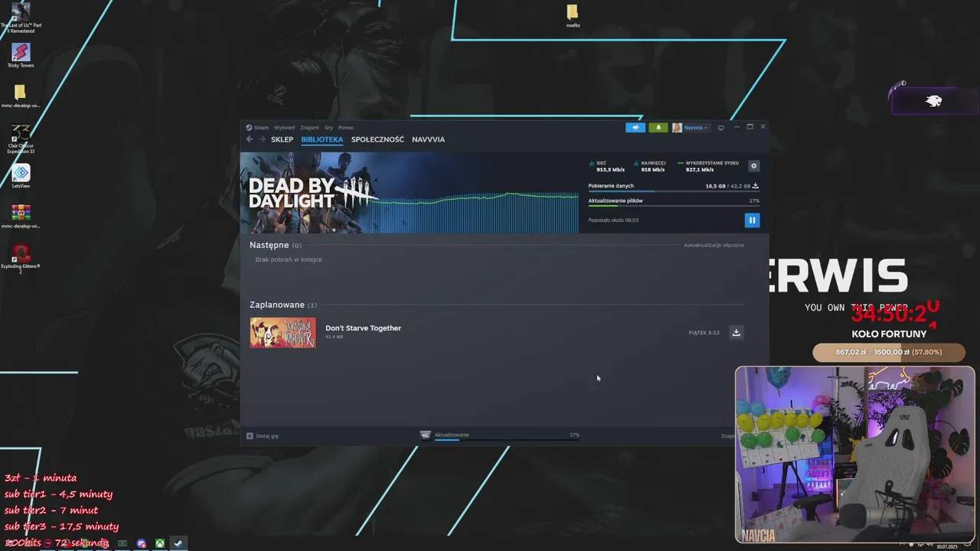Open Don't Starve Together thumbnail

pyautogui.click(x=283, y=333)
